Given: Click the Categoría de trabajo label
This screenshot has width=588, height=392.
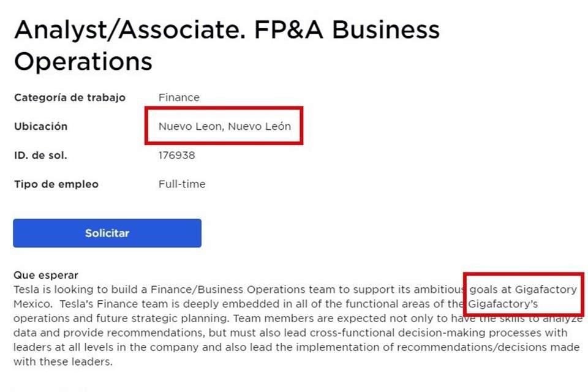Looking at the screenshot, I should pyautogui.click(x=70, y=97).
